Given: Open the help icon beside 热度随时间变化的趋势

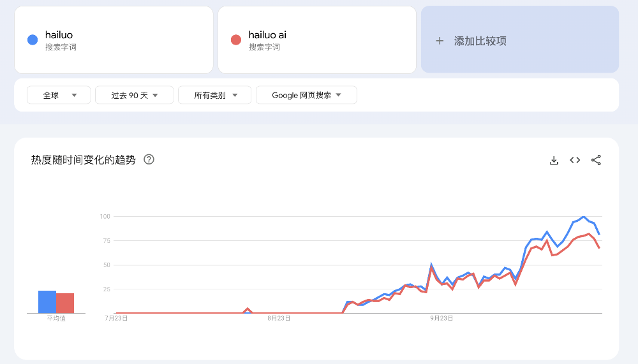Looking at the screenshot, I should click(149, 159).
